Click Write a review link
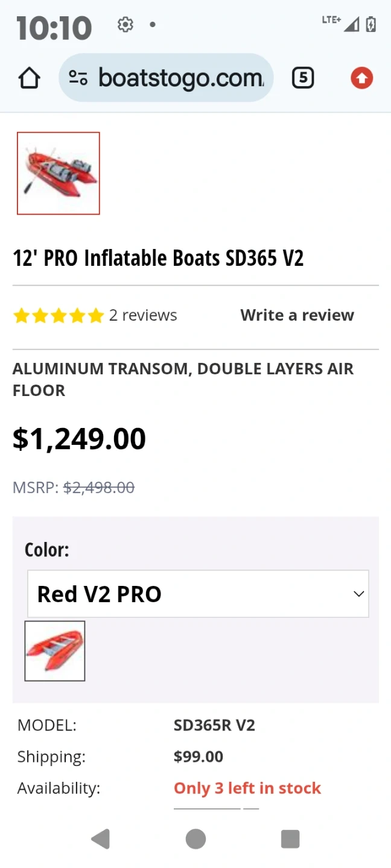 point(297,315)
